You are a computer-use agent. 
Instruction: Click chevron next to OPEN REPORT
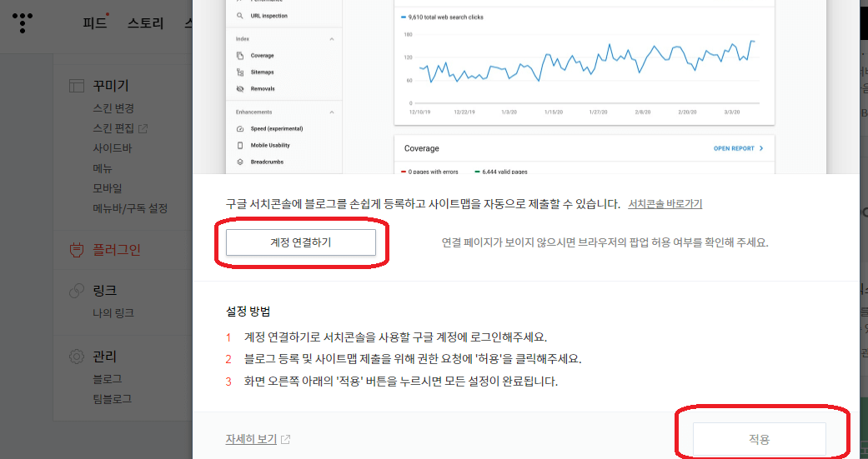coord(761,149)
